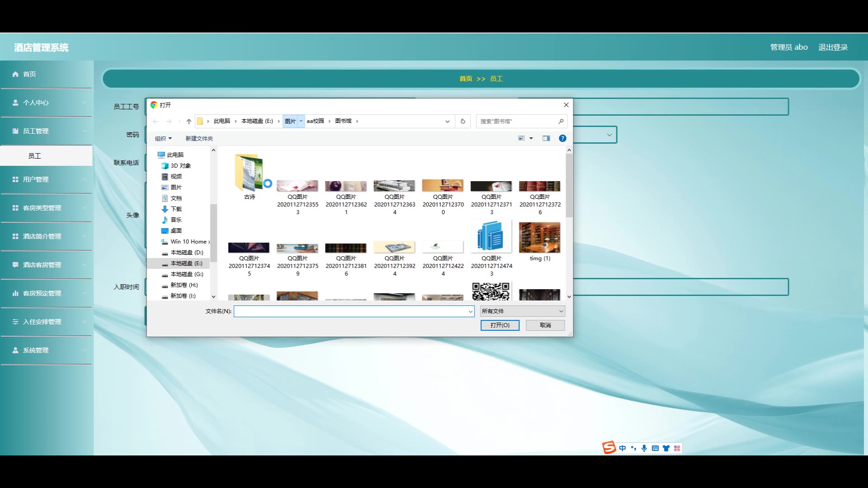
Task: Click 管理员 abo account link
Action: (789, 47)
